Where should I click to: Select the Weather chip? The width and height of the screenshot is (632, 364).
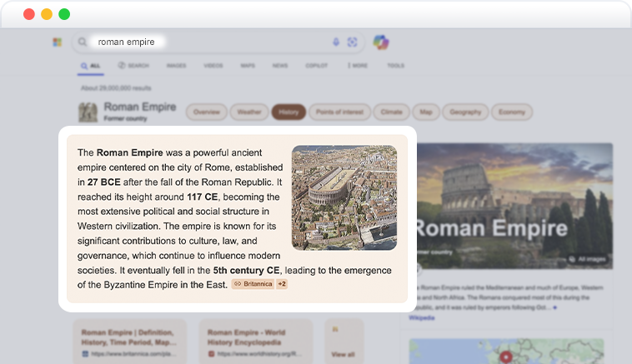(x=249, y=112)
